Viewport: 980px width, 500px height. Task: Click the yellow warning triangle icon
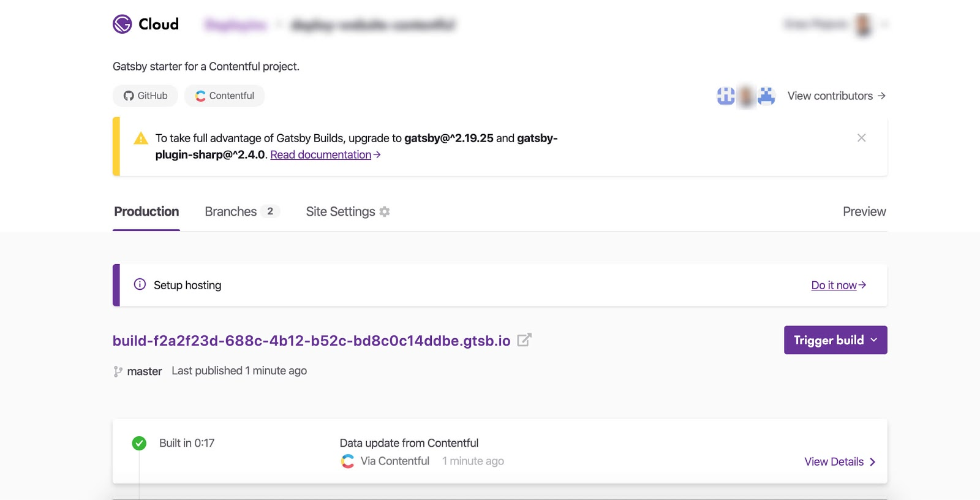click(x=141, y=138)
